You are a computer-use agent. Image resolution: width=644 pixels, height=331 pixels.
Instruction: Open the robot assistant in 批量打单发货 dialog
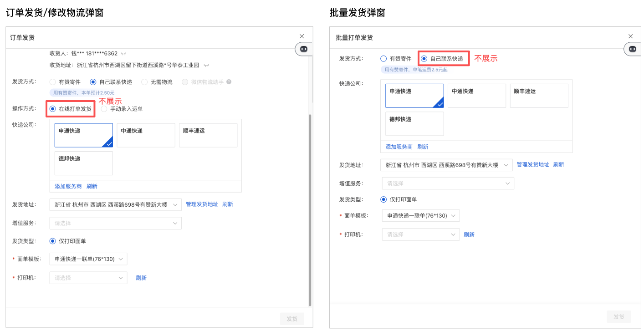click(x=632, y=49)
